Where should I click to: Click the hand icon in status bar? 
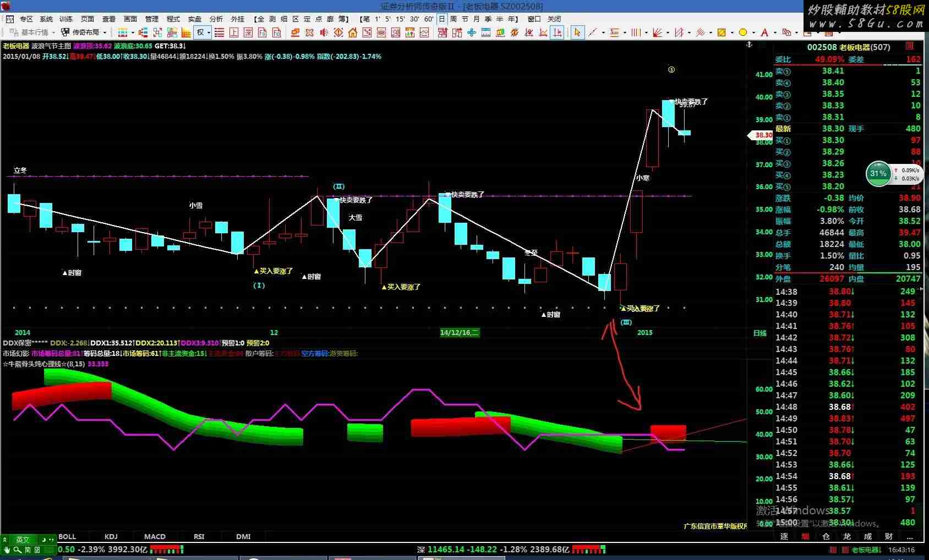click(x=7, y=550)
